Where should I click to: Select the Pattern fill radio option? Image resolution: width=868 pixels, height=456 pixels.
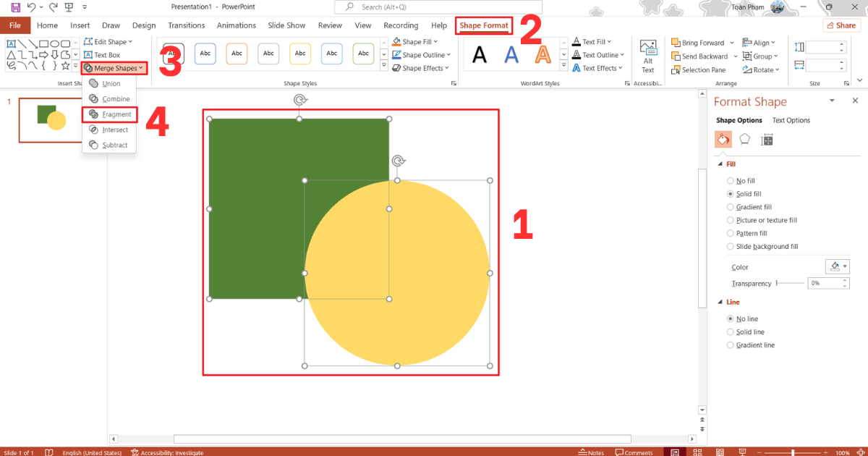747,233
